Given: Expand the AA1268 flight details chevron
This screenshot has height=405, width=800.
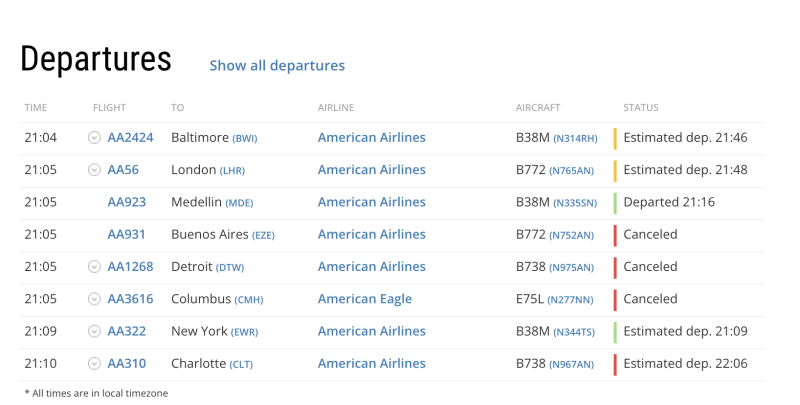Looking at the screenshot, I should coord(95,267).
